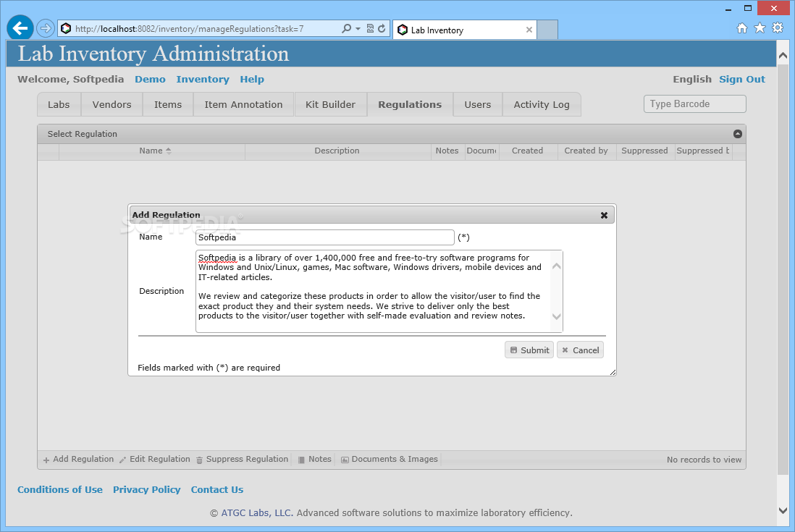Open Favorites star icon
The width and height of the screenshot is (795, 532).
tap(760, 28)
